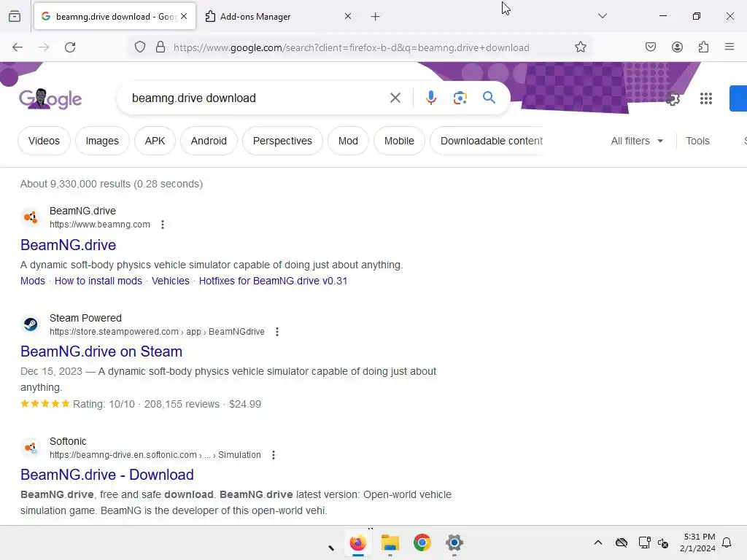The height and width of the screenshot is (560, 747).
Task: Open the Firefox account icon
Action: click(677, 47)
